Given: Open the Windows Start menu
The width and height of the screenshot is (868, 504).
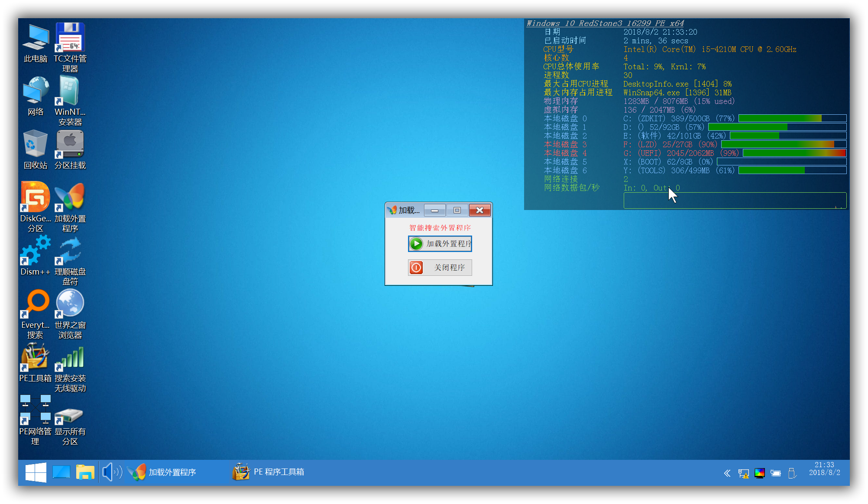Looking at the screenshot, I should (36, 472).
